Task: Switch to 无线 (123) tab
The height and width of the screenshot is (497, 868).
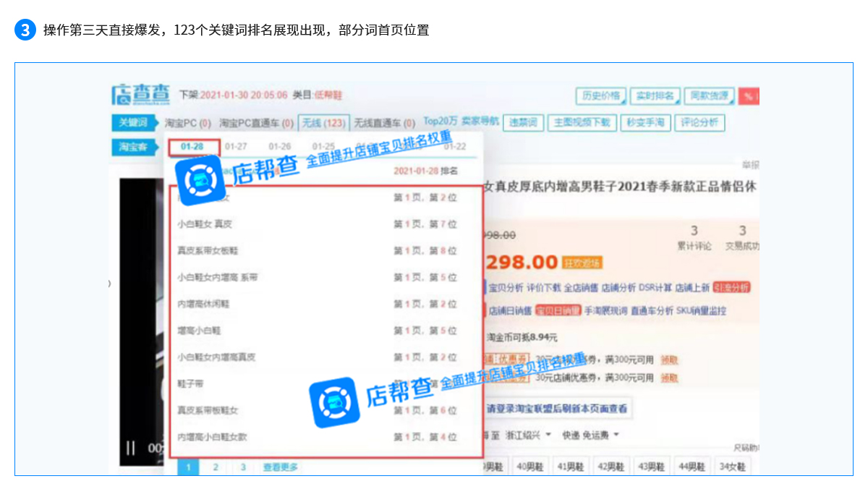Action: (x=323, y=123)
